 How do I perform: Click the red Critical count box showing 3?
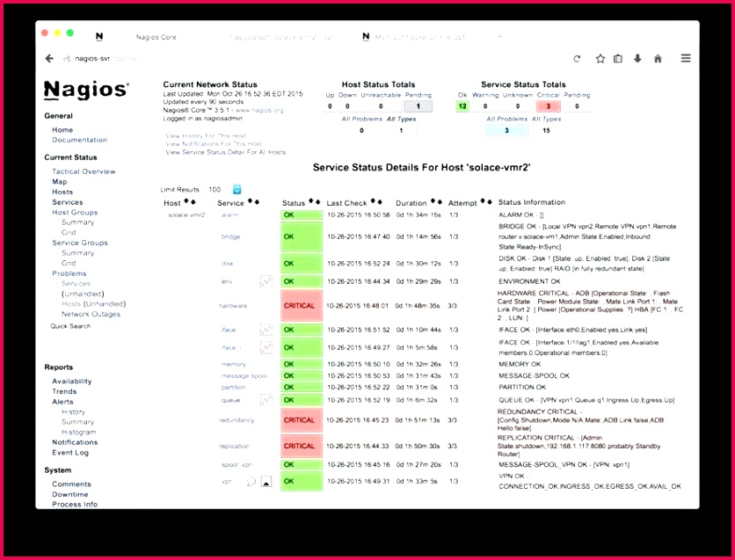click(548, 106)
